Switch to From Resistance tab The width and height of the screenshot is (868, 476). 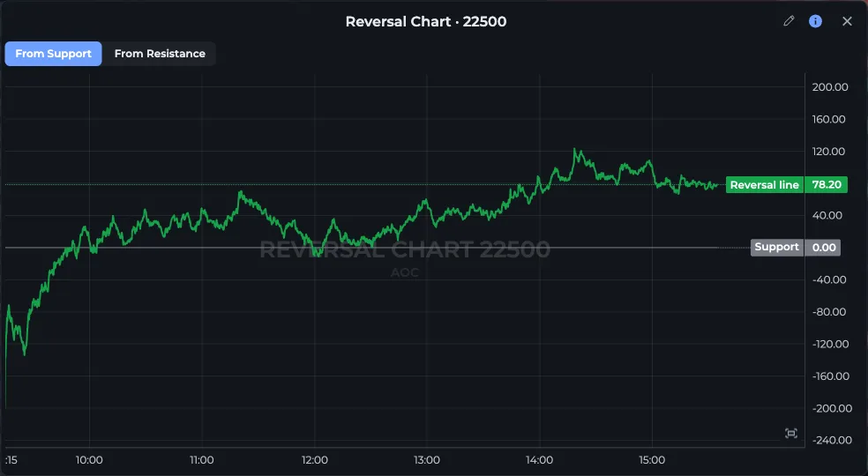(160, 54)
